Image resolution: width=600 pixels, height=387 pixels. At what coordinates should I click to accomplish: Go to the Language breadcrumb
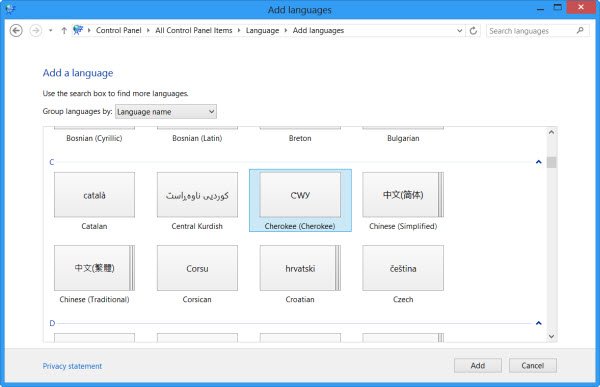coord(262,31)
